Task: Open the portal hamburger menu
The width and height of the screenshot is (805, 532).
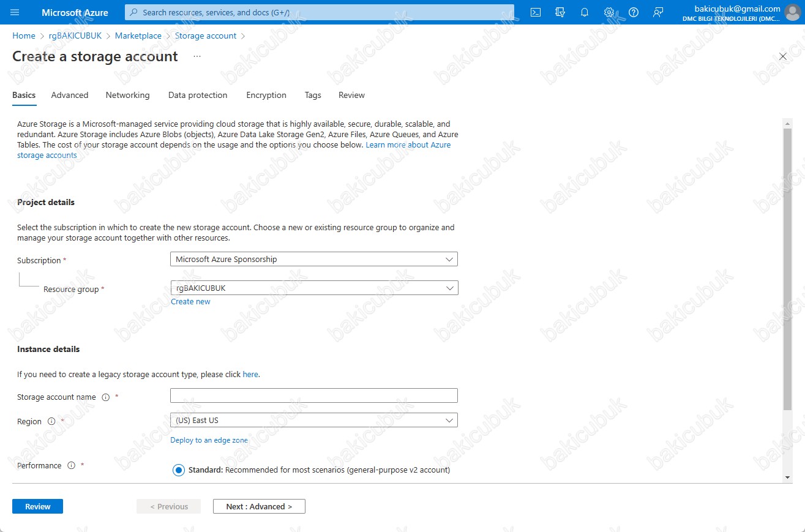Action: pos(15,12)
